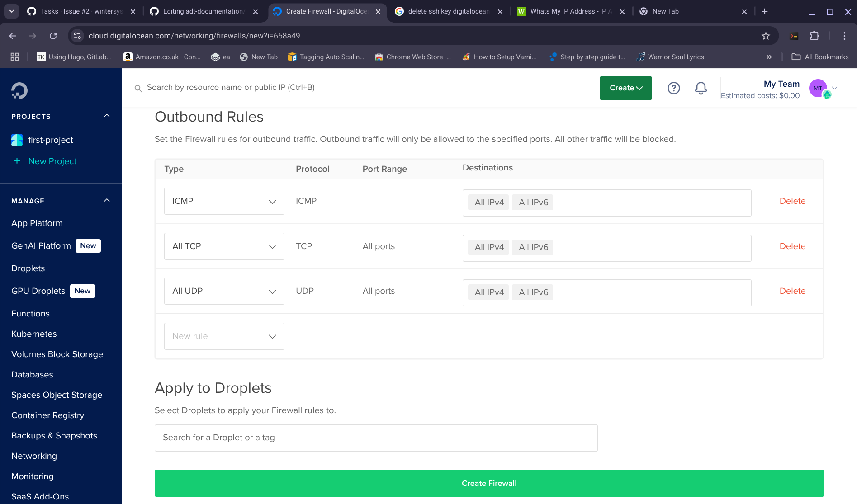Viewport: 857px width, 504px height.
Task: Open Droplets in the sidebar menu
Action: tap(28, 268)
